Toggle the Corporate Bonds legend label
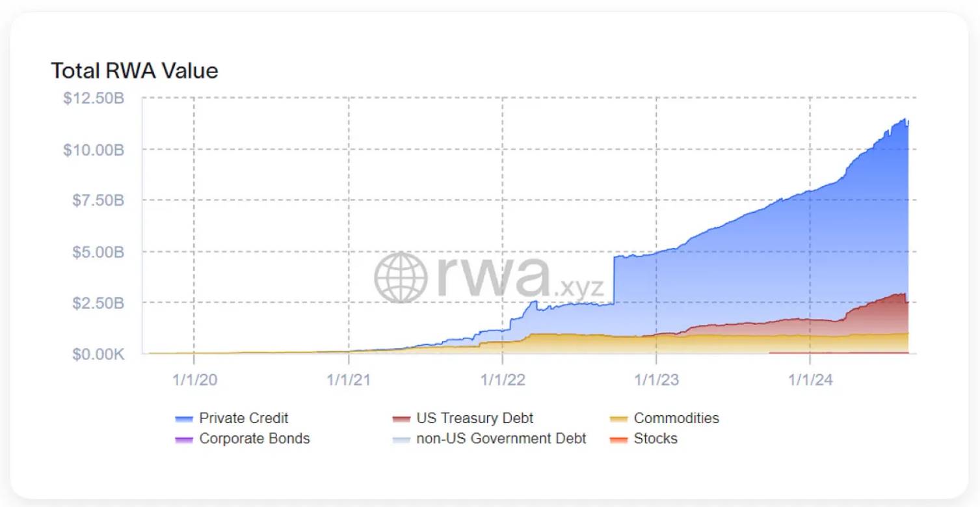The height and width of the screenshot is (507, 980). [x=254, y=439]
